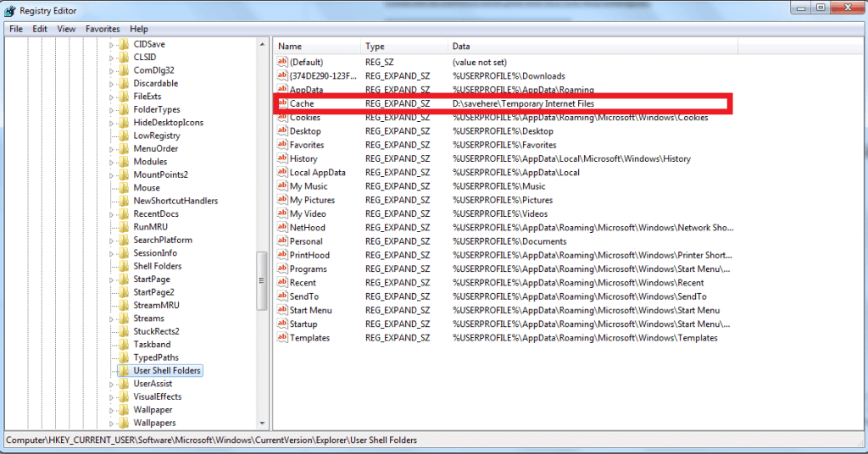
Task: Click the Templates value icon
Action: point(282,338)
